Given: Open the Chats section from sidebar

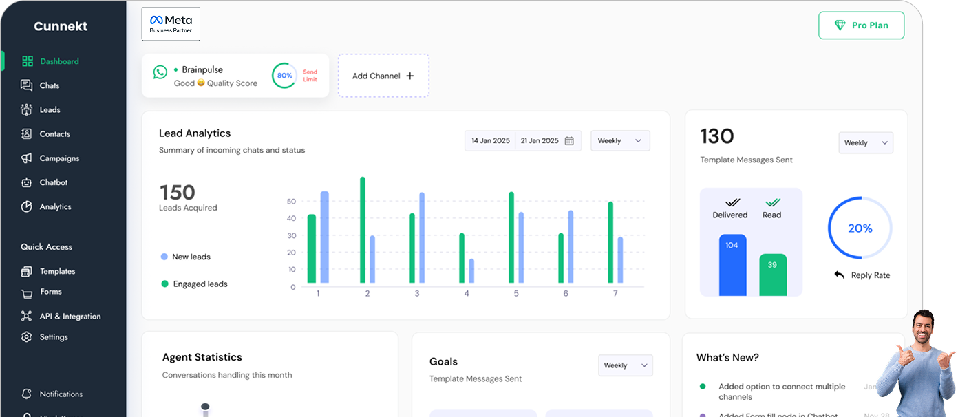Looking at the screenshot, I should coord(48,85).
